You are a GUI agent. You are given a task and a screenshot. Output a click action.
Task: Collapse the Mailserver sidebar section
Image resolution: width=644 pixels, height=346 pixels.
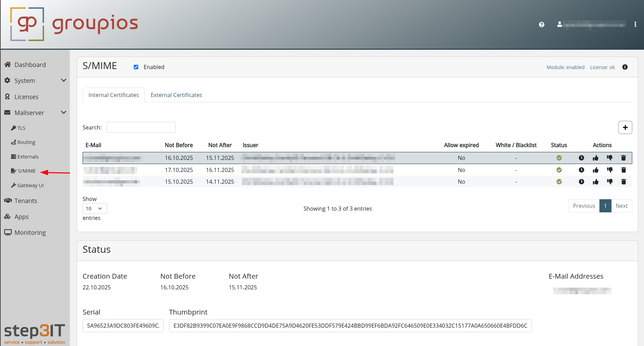tap(64, 112)
